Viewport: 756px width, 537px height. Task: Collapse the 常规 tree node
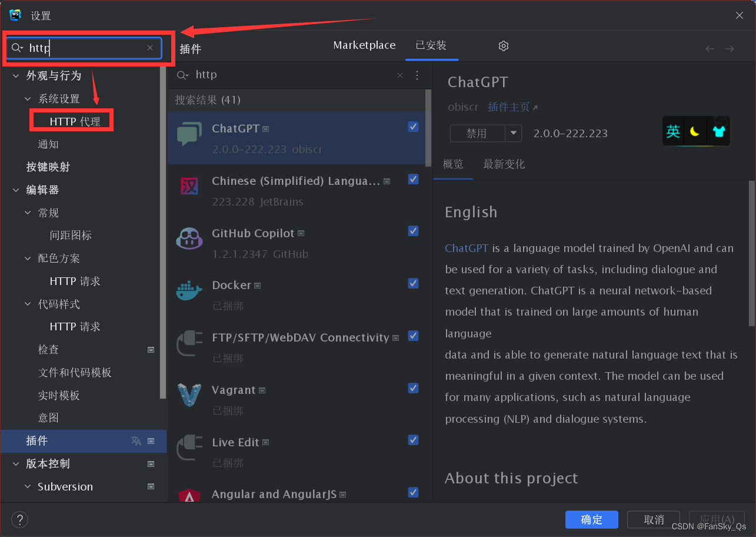[28, 213]
